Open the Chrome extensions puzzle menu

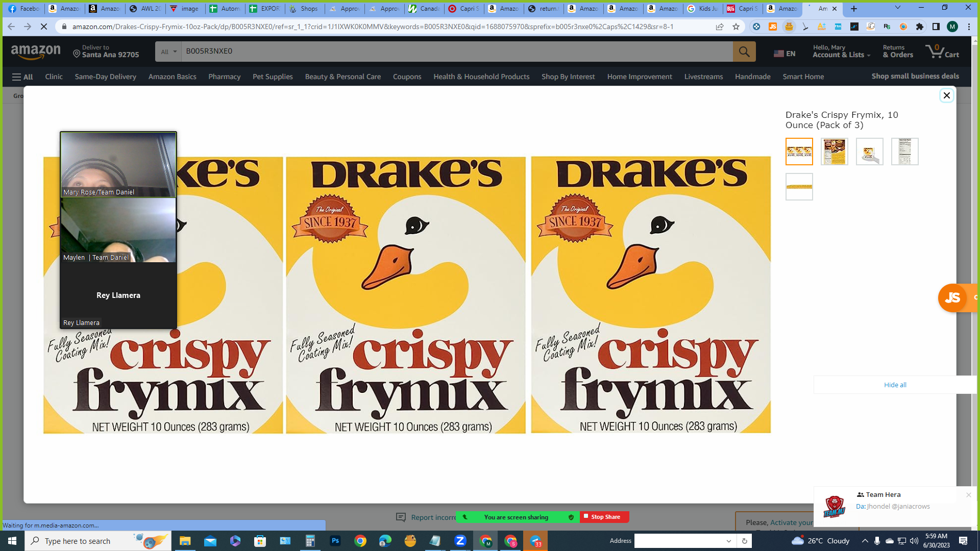click(920, 27)
